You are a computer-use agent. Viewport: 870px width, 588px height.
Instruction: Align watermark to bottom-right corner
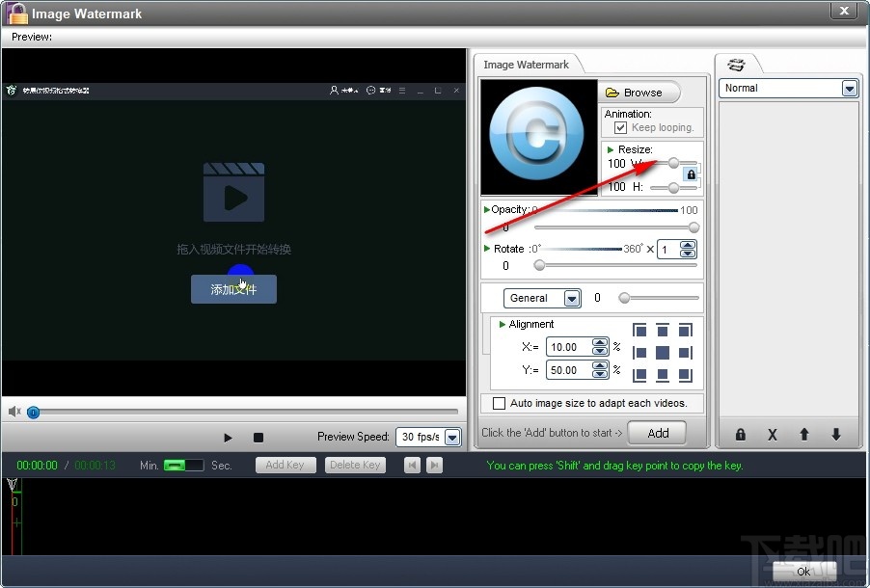tap(685, 375)
